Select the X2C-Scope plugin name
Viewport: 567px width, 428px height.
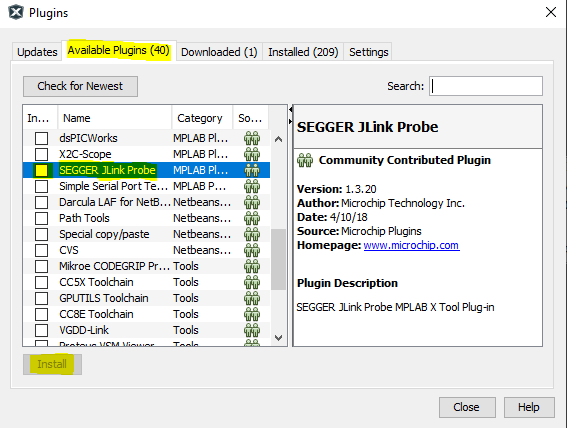[x=85, y=154]
